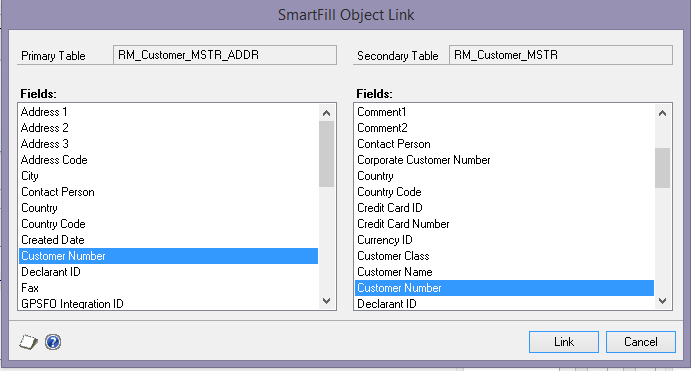691x371 pixels.
Task: Open the note icon at bottom left
Action: pyautogui.click(x=28, y=342)
